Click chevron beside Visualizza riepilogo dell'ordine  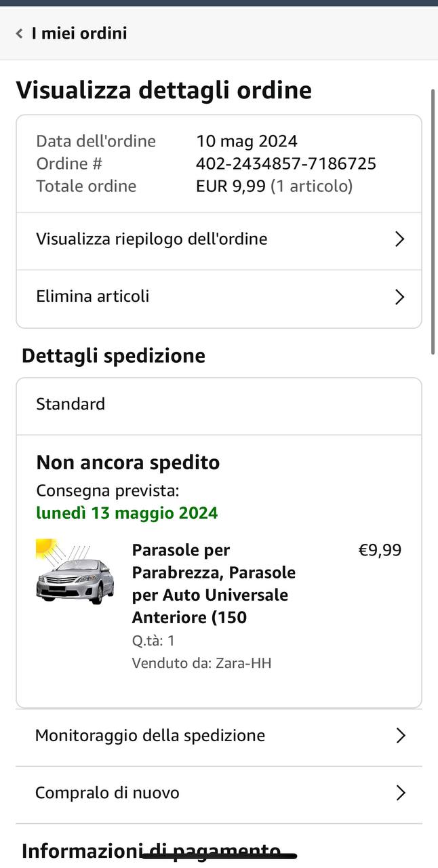tap(399, 239)
